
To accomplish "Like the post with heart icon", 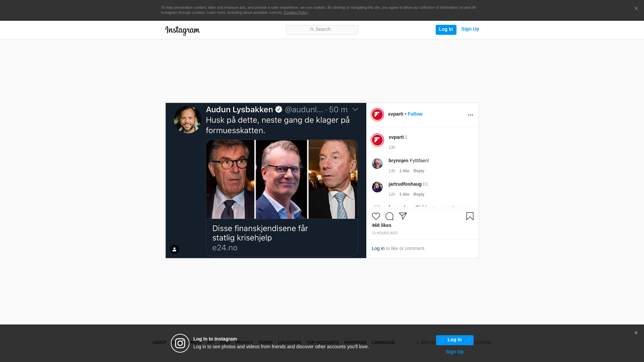I will (376, 216).
